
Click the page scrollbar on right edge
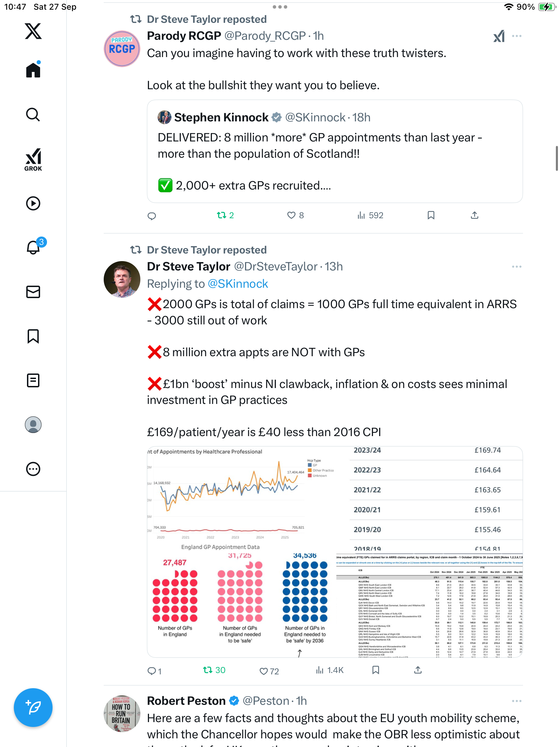pyautogui.click(x=556, y=158)
